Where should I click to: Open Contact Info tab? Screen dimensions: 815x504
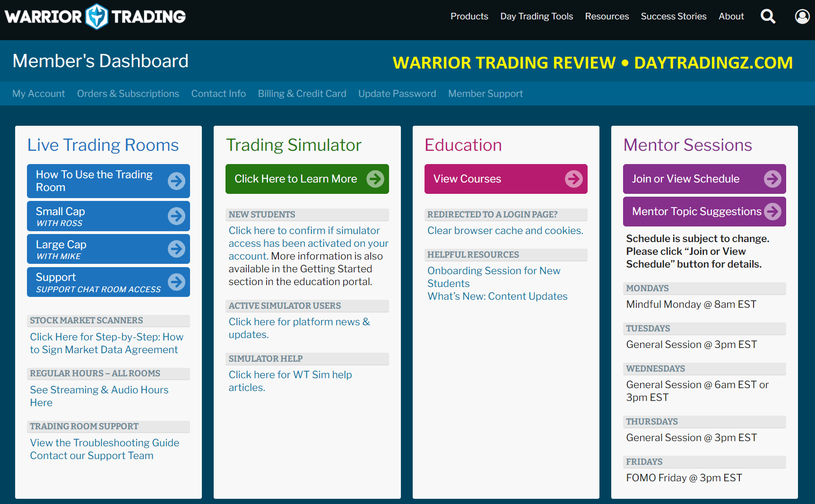pos(218,94)
